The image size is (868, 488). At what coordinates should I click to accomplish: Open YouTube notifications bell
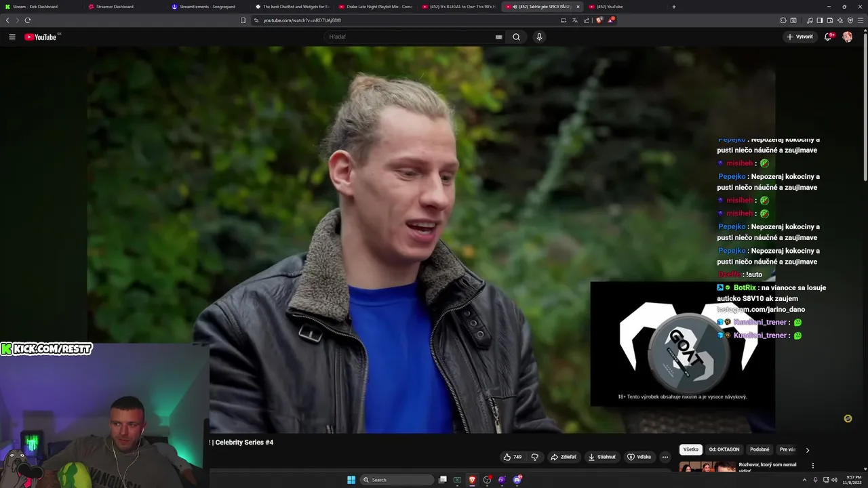pos(828,37)
